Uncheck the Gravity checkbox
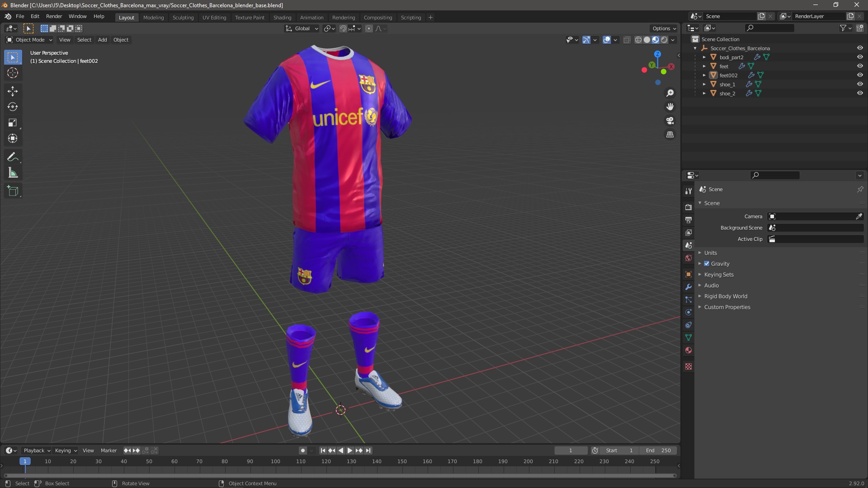The width and height of the screenshot is (868, 488). pyautogui.click(x=707, y=264)
